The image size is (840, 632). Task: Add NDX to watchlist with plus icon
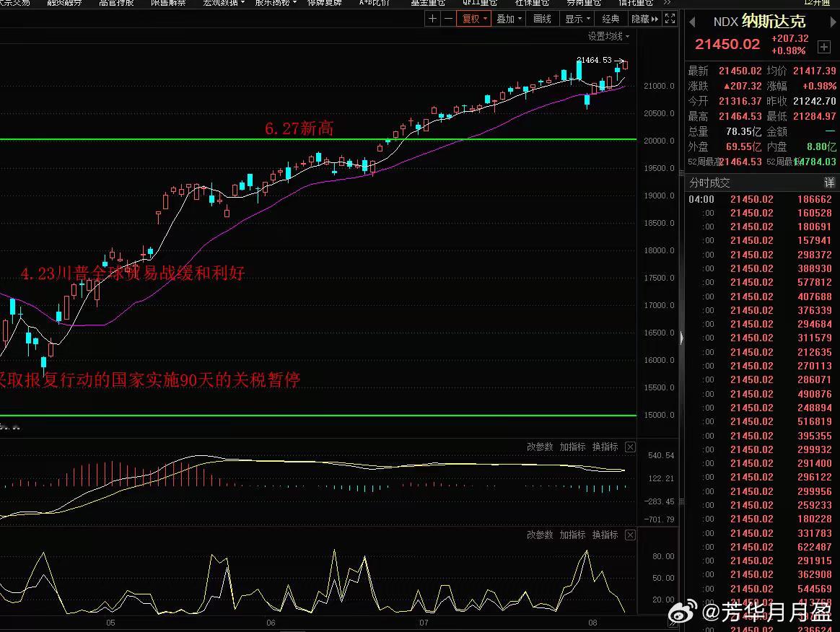[x=824, y=47]
